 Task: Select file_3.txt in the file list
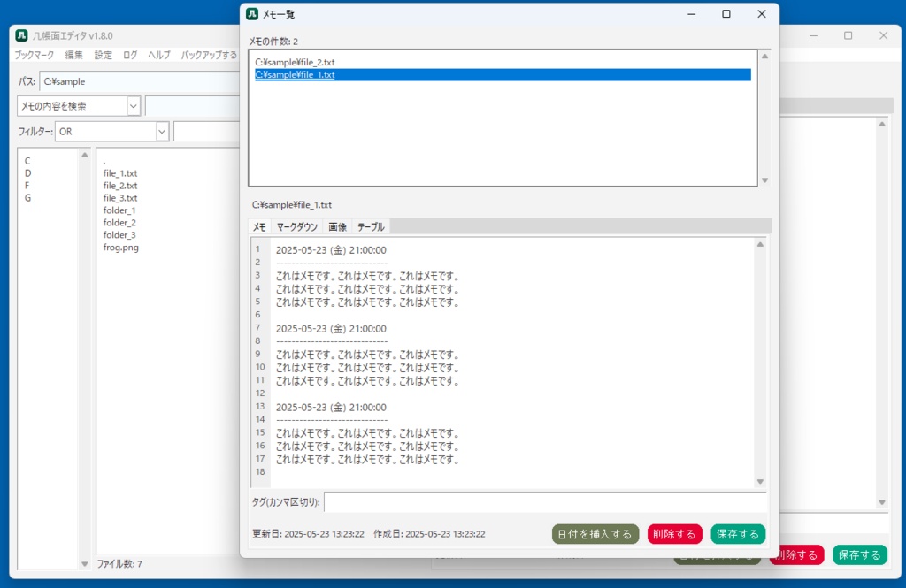click(120, 197)
